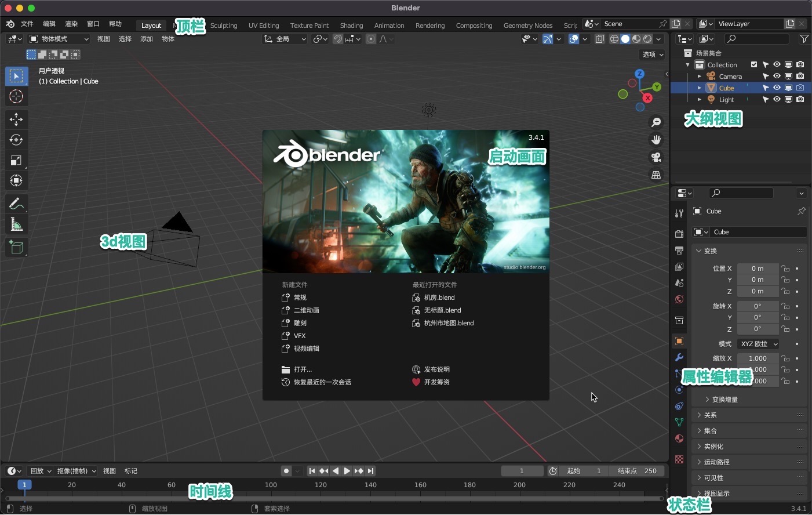Image resolution: width=812 pixels, height=515 pixels.
Task: Lock the 位置 X value
Action: tap(785, 269)
